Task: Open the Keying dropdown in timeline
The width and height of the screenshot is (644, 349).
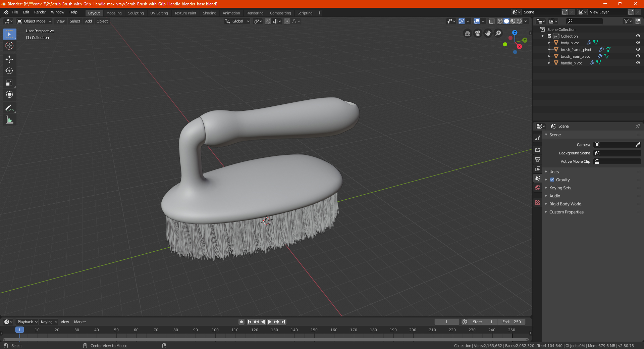Action: tap(49, 322)
